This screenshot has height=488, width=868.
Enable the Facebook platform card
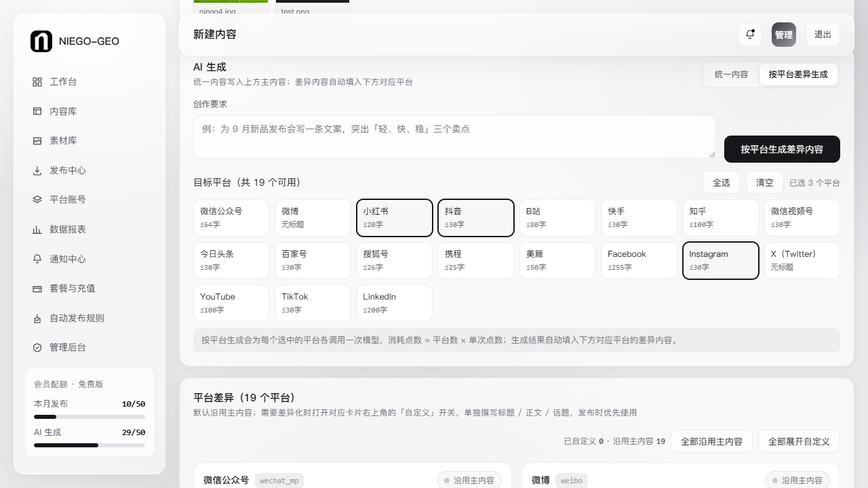coord(639,260)
